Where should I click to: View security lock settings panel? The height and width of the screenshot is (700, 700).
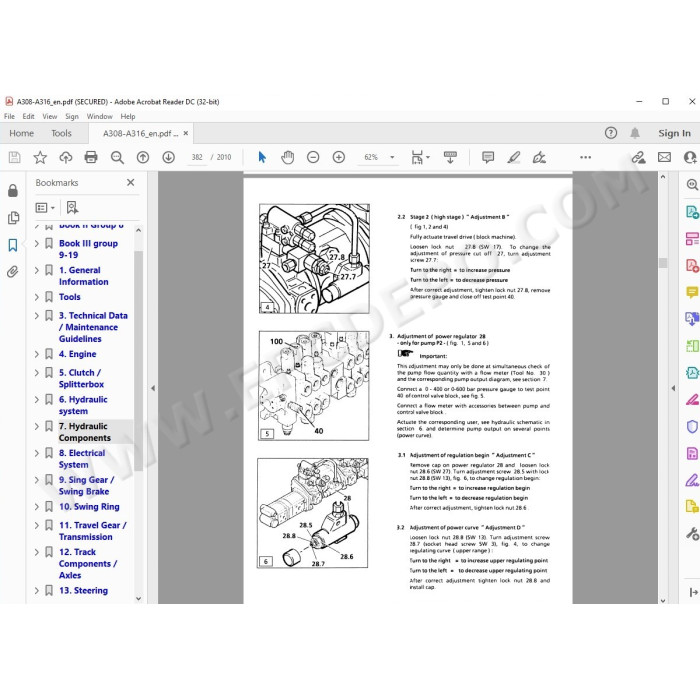(x=12, y=191)
